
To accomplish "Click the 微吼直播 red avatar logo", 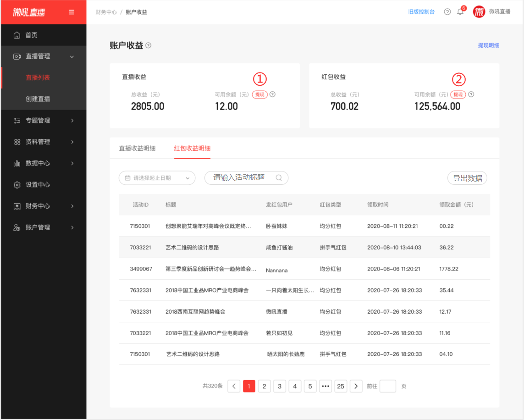I will (x=479, y=12).
